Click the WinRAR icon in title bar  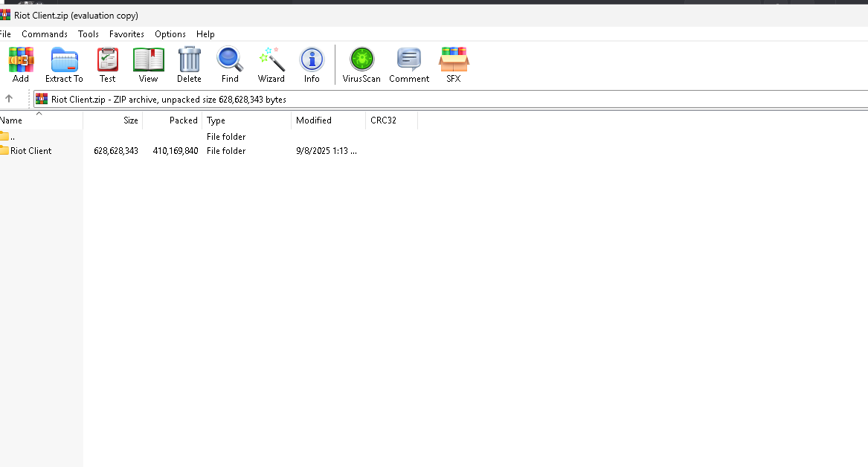pos(5,15)
